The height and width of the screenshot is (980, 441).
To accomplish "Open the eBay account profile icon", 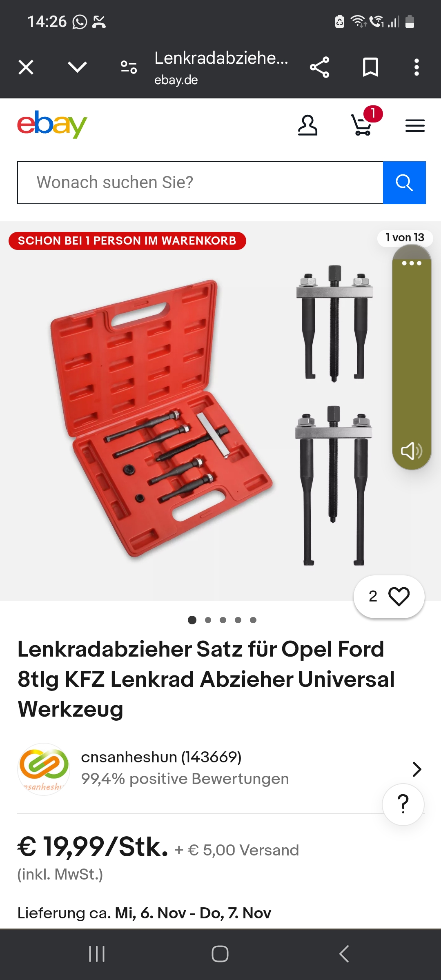I will click(x=307, y=125).
